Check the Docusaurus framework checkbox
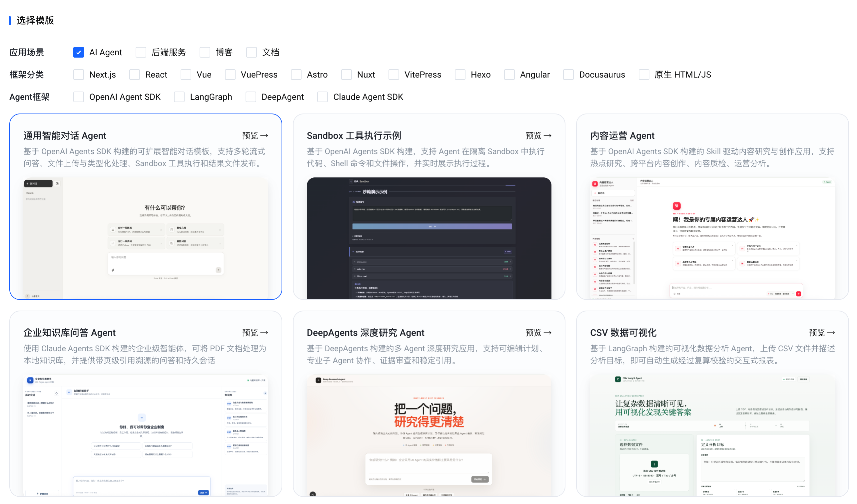857x504 pixels. tap(569, 75)
